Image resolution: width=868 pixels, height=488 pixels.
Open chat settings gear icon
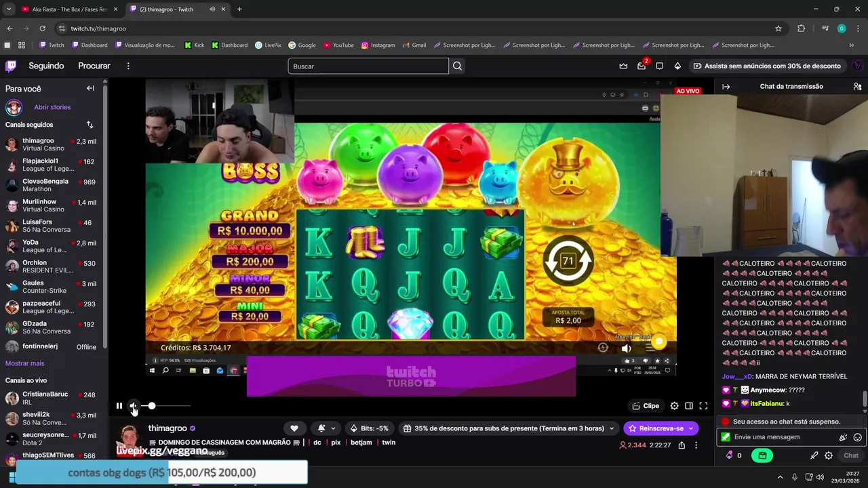829,455
